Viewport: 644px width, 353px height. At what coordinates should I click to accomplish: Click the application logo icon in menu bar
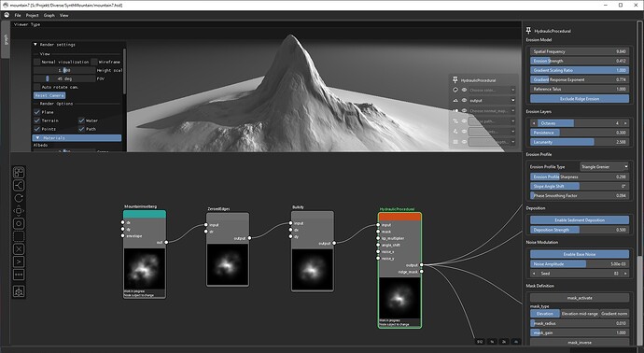[7, 15]
